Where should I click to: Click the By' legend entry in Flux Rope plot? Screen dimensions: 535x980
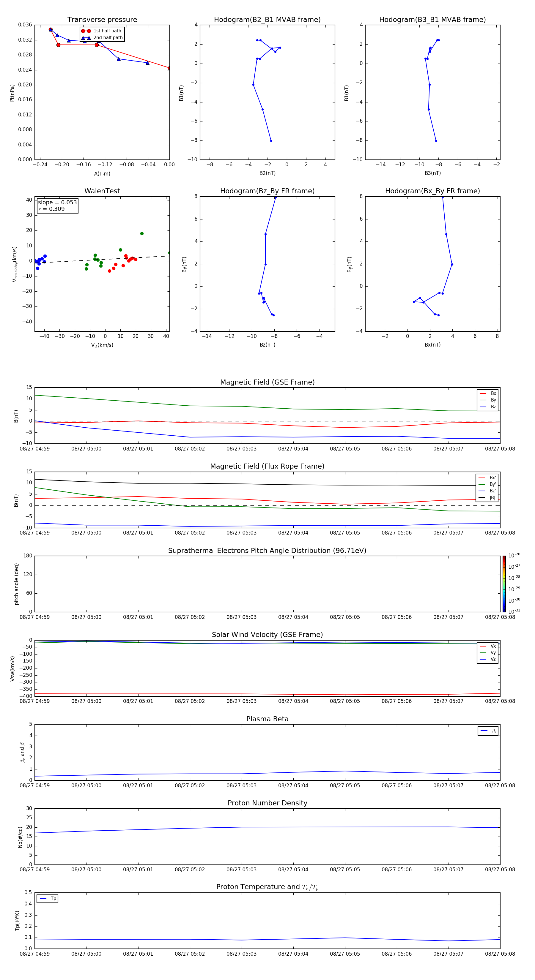coord(487,484)
